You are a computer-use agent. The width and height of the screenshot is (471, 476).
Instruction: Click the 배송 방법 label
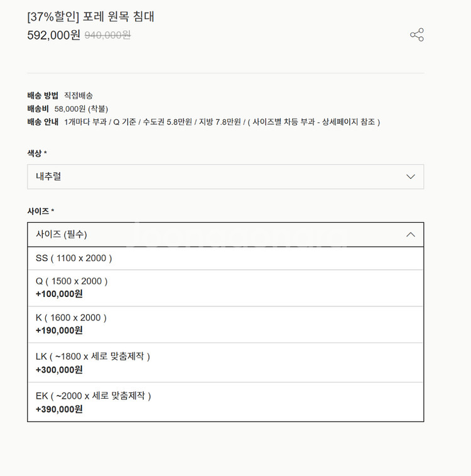(43, 95)
